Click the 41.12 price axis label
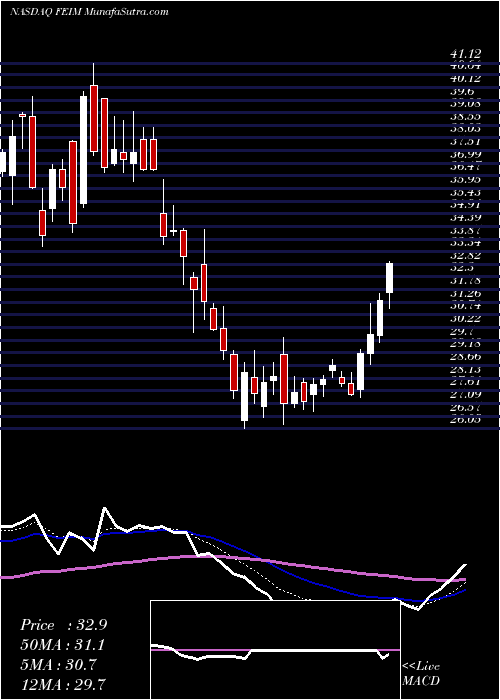Viewport: 500px width, 700px height. tap(466, 54)
